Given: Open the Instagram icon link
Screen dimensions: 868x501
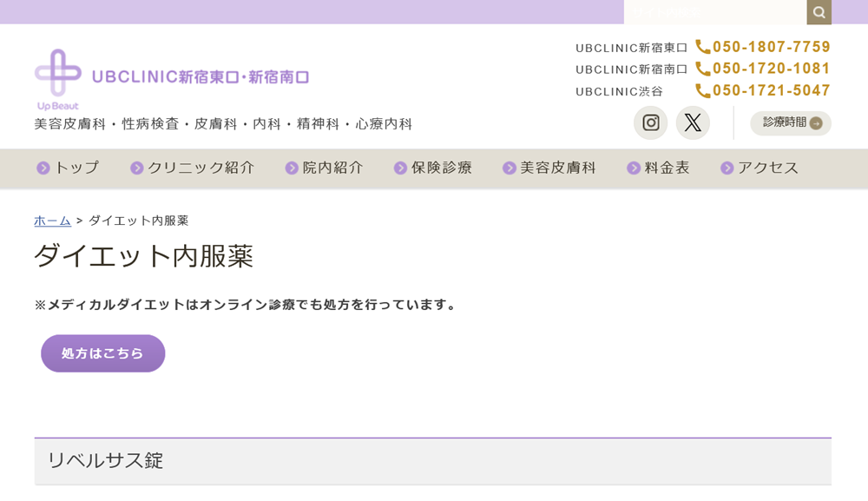Looking at the screenshot, I should tap(650, 123).
